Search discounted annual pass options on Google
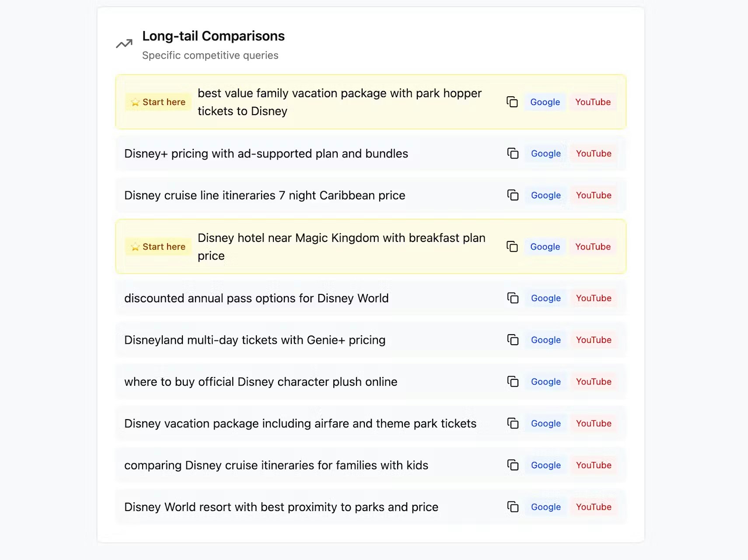Viewport: 748px width, 560px height. click(545, 298)
